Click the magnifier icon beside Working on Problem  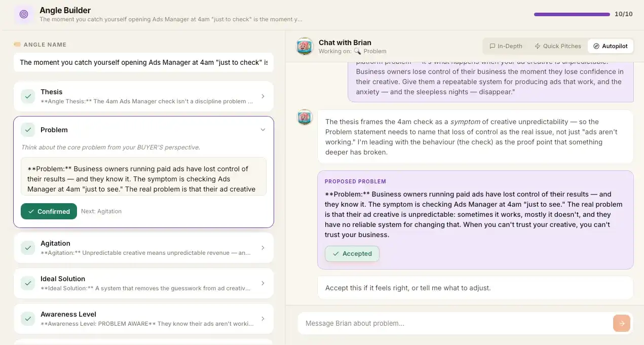(358, 51)
